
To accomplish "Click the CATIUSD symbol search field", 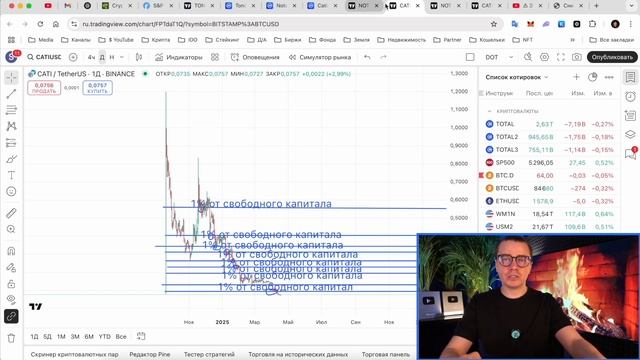I will [x=44, y=57].
